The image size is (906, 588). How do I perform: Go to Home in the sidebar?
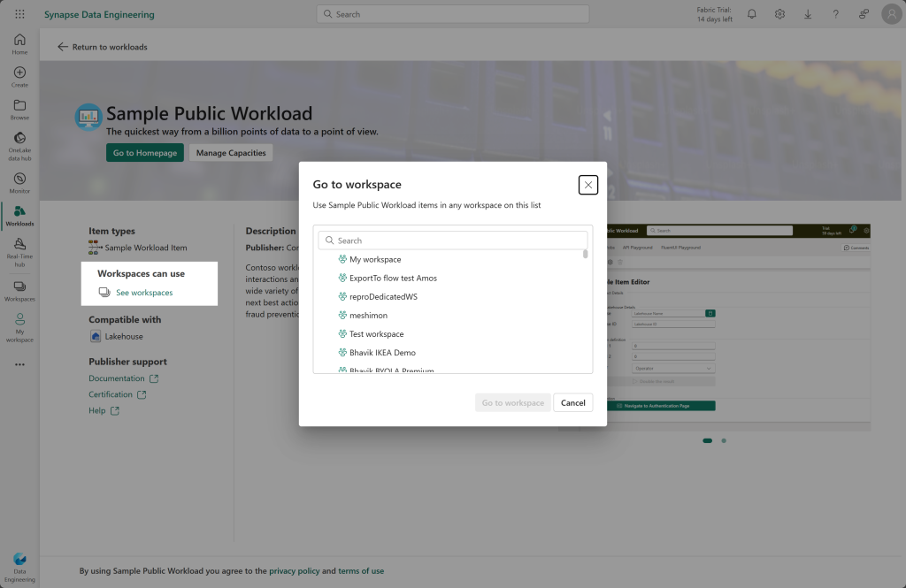[x=19, y=44]
